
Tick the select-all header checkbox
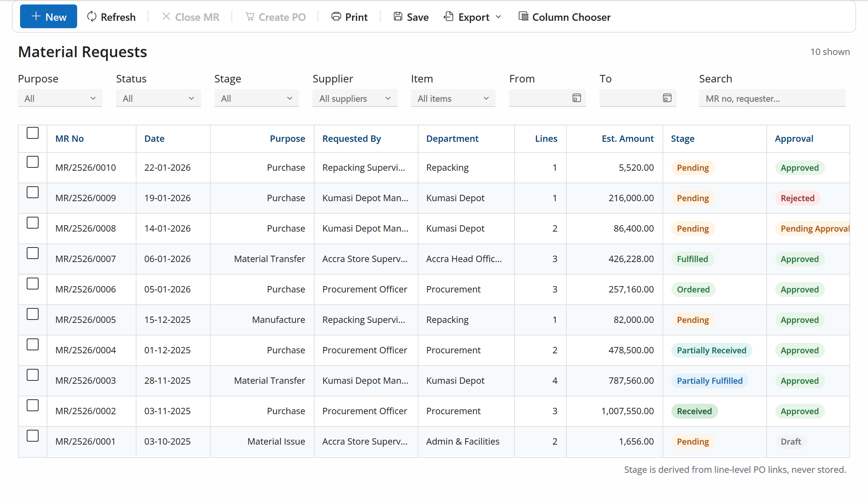point(33,133)
